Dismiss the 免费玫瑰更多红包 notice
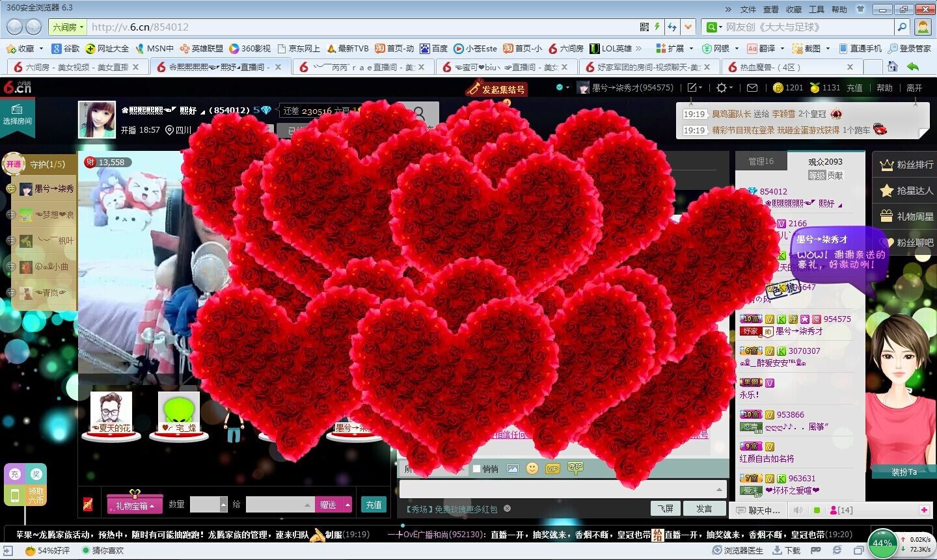Image resolution: width=937 pixels, height=560 pixels. 507,509
